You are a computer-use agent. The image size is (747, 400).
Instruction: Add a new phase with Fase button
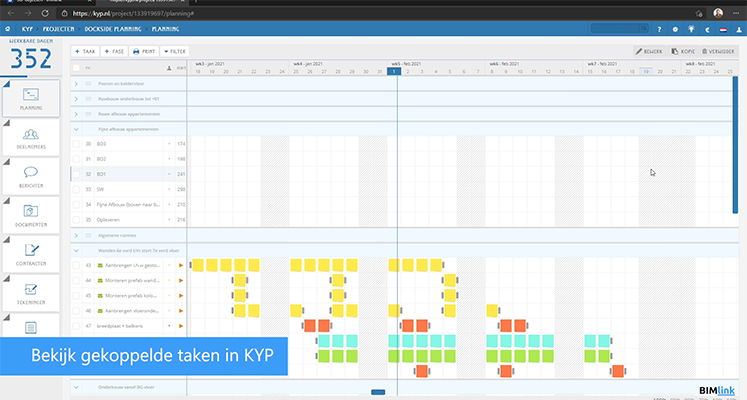114,51
